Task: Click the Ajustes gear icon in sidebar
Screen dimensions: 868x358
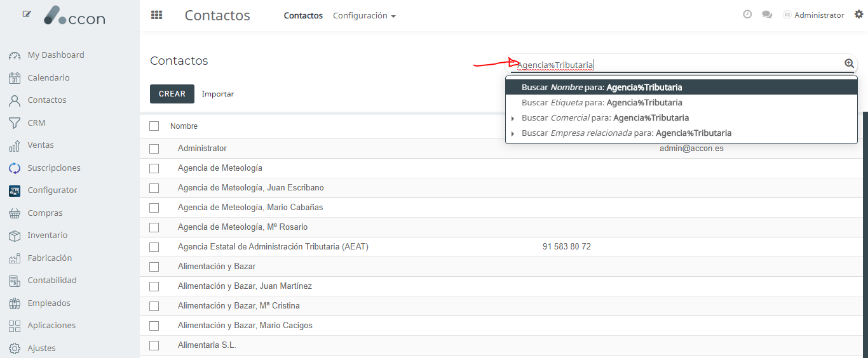Action: pyautogui.click(x=15, y=348)
